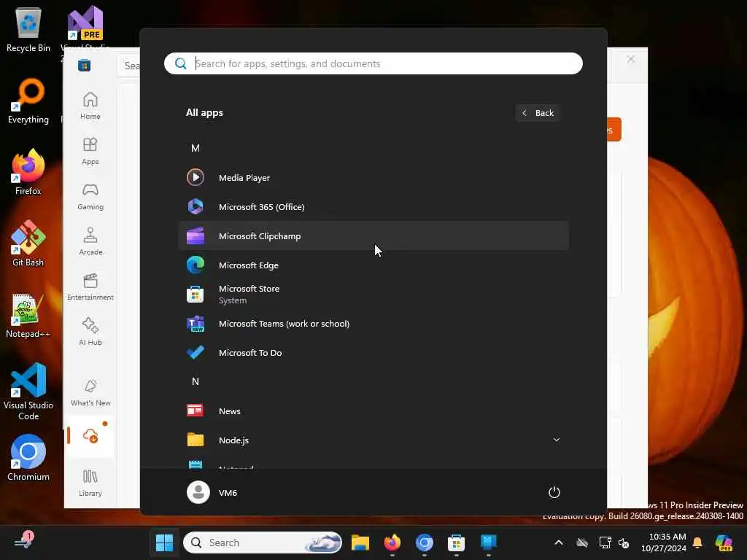The width and height of the screenshot is (747, 560).
Task: Open Apps section in Store sidebar
Action: click(x=90, y=151)
